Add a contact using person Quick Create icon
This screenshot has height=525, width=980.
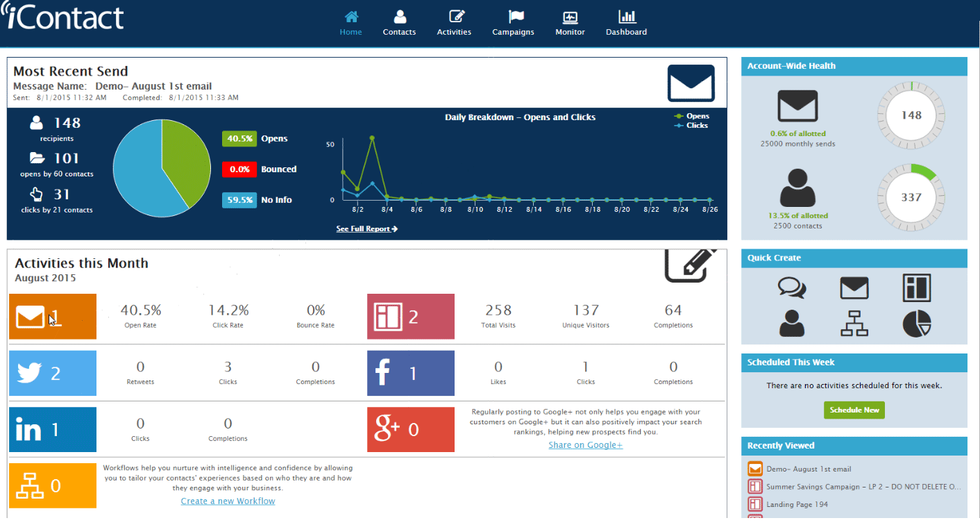(792, 323)
